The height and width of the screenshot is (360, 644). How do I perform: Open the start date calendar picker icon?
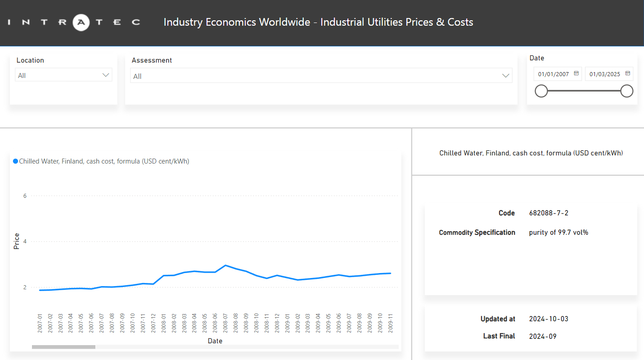tap(576, 73)
